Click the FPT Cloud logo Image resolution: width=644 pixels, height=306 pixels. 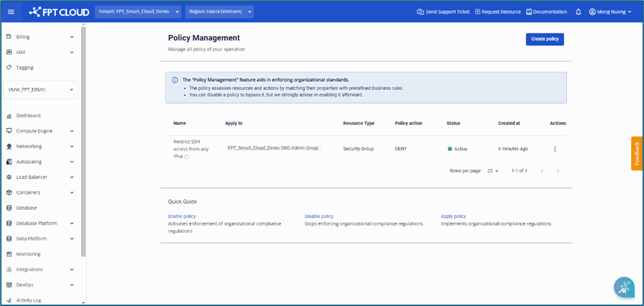59,12
